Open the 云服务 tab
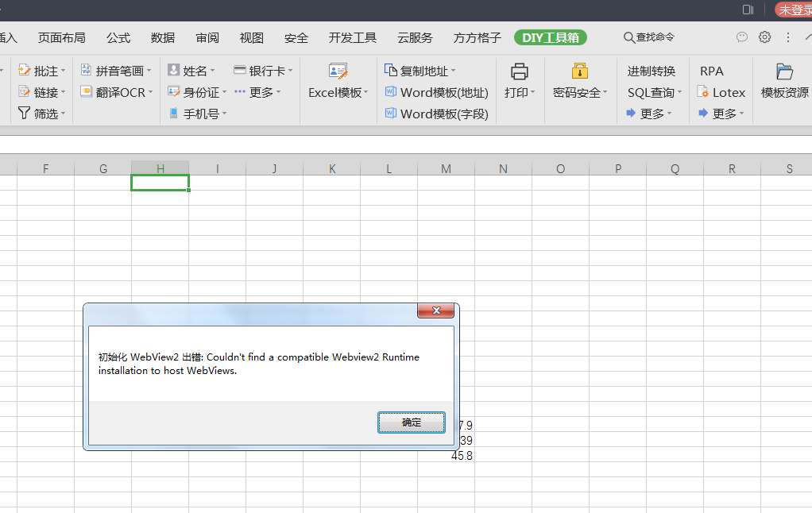Image resolution: width=812 pixels, height=513 pixels. [x=415, y=38]
